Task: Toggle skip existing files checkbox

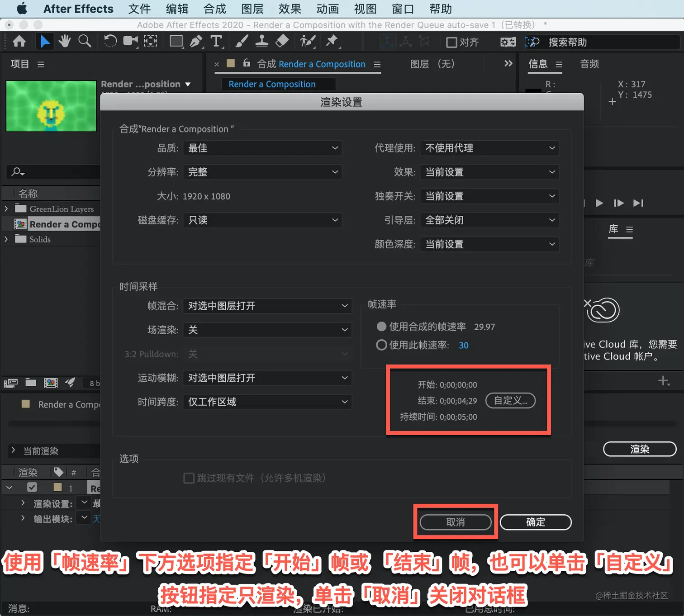Action: tap(189, 478)
